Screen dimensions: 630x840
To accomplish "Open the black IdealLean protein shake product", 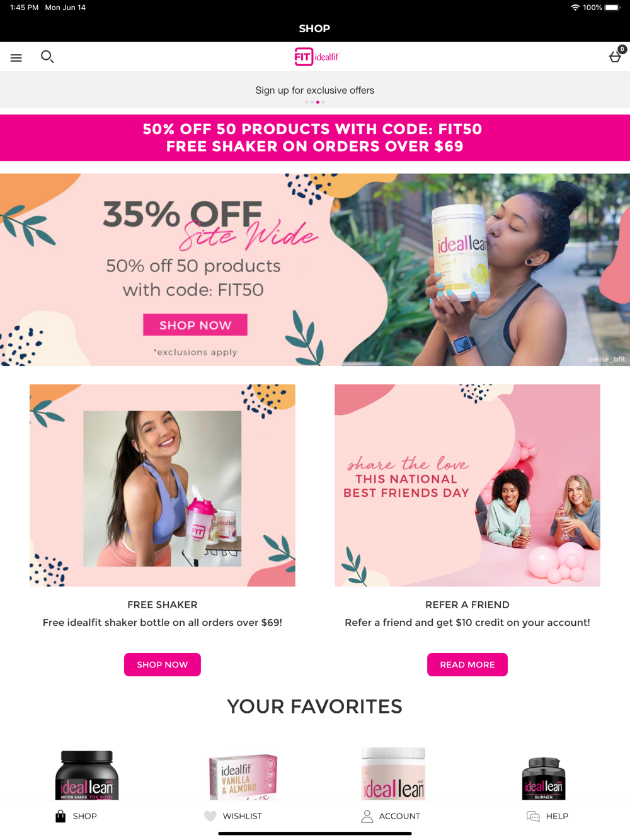I will pos(87,775).
